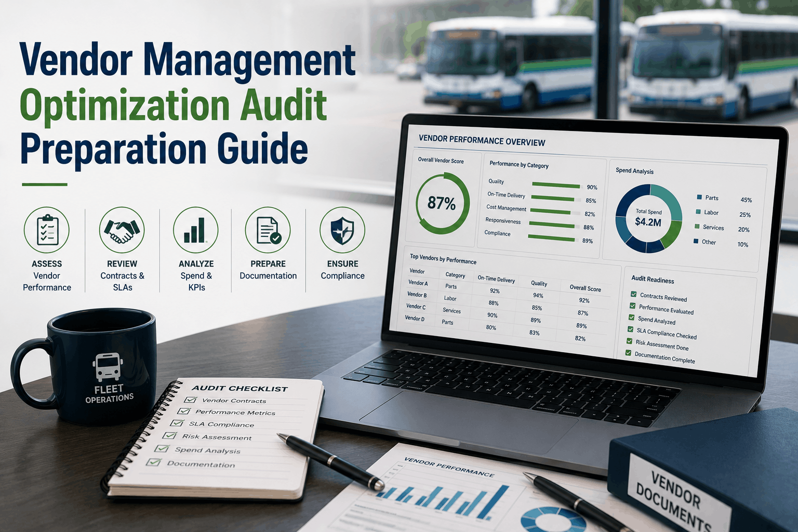
Task: Click the Parts legend color square
Action: 699,197
